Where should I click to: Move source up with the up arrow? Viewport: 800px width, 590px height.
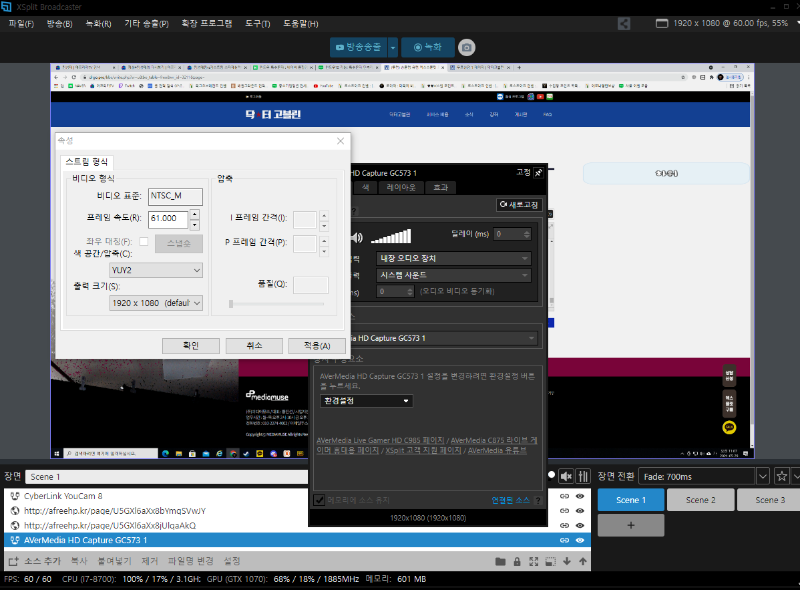tap(583, 561)
